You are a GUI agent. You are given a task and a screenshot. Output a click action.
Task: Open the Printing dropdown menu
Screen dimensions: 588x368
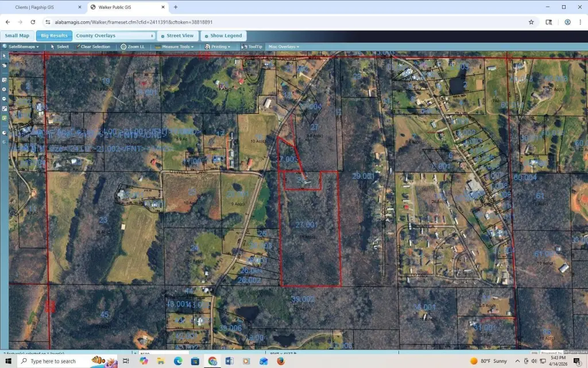pos(218,47)
